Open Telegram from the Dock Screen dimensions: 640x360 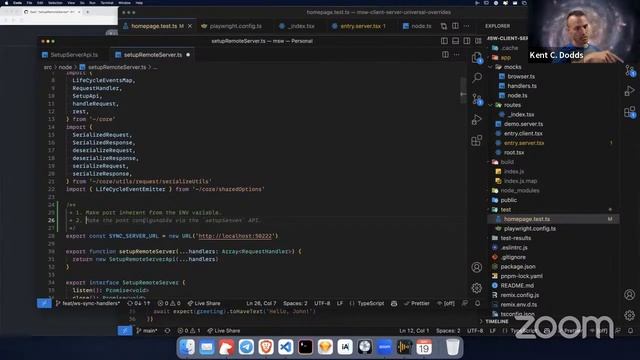246,347
